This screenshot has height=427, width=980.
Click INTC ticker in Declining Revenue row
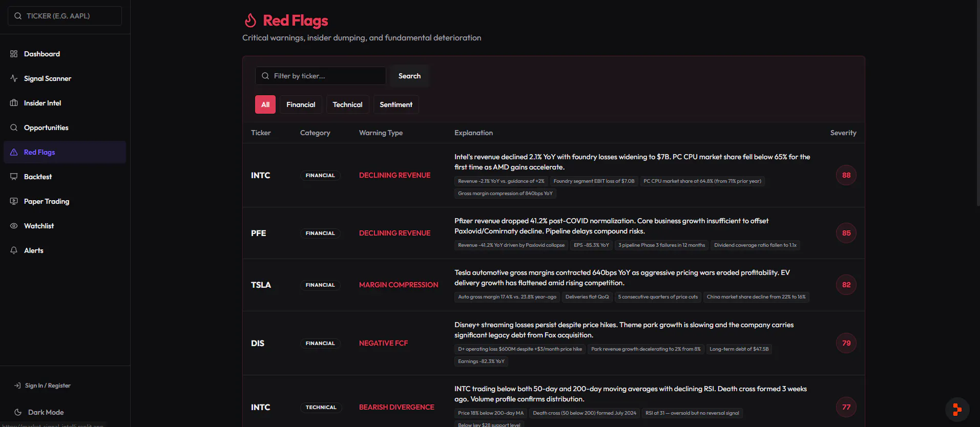point(260,175)
